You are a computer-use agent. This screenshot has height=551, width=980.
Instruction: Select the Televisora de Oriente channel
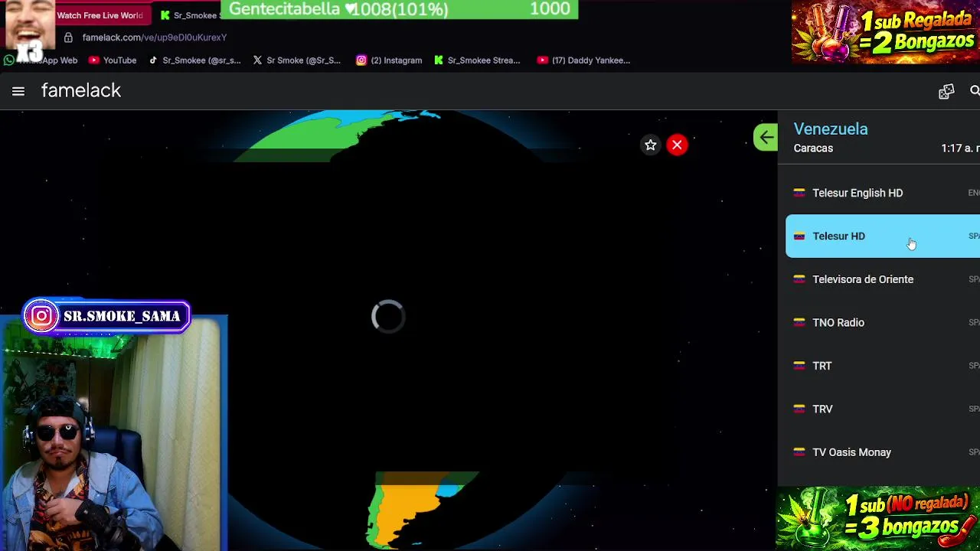point(883,279)
